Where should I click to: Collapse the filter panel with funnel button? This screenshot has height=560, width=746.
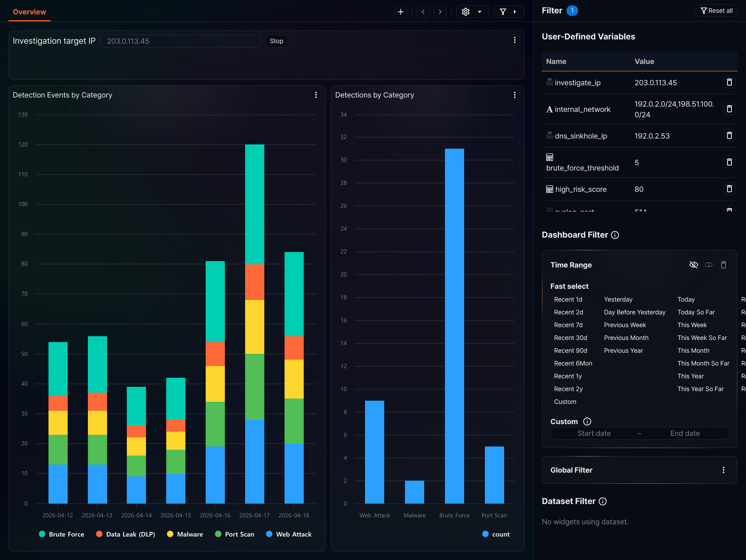508,12
